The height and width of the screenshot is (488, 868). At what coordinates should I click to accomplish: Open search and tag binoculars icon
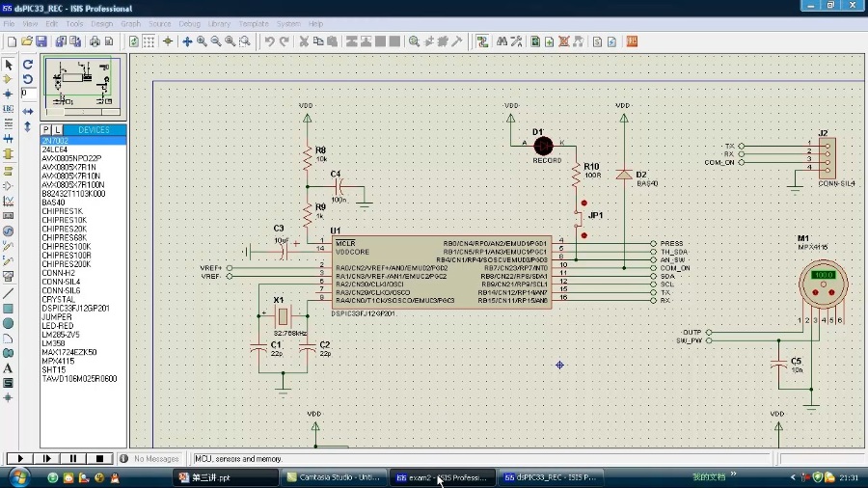[502, 41]
